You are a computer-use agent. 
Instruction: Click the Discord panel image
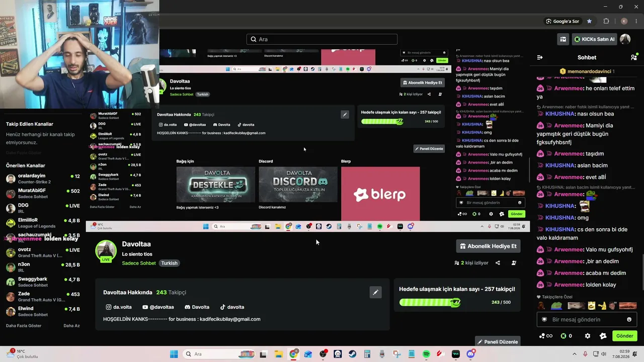(x=298, y=185)
